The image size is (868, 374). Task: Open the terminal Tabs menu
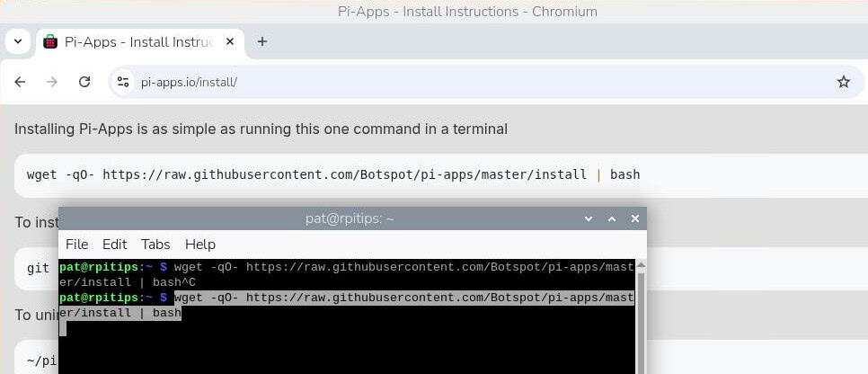click(155, 245)
